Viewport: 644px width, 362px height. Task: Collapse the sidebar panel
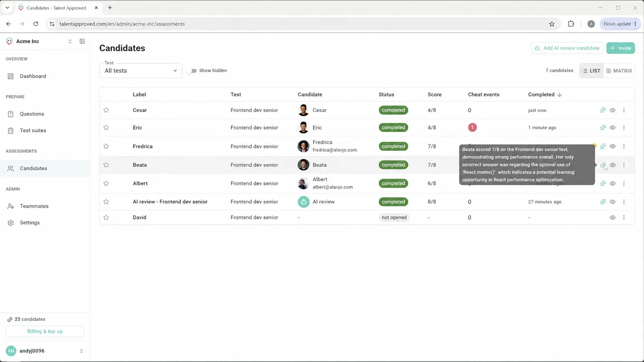pos(82,41)
